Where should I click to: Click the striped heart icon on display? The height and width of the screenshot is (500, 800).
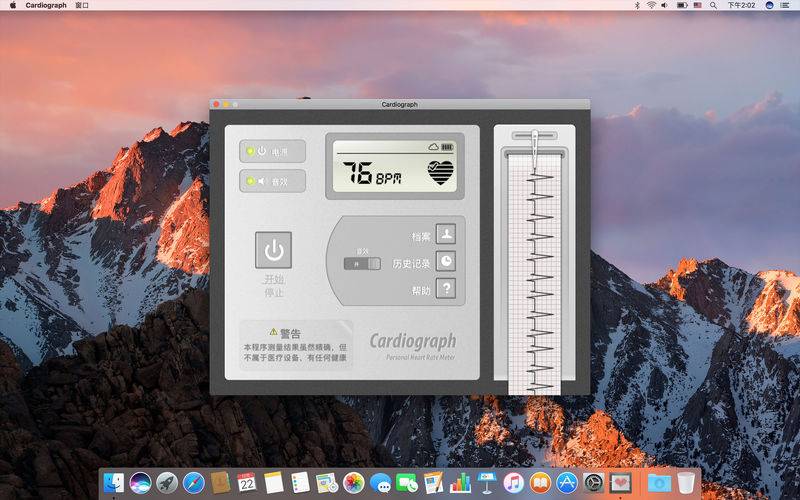[440, 173]
